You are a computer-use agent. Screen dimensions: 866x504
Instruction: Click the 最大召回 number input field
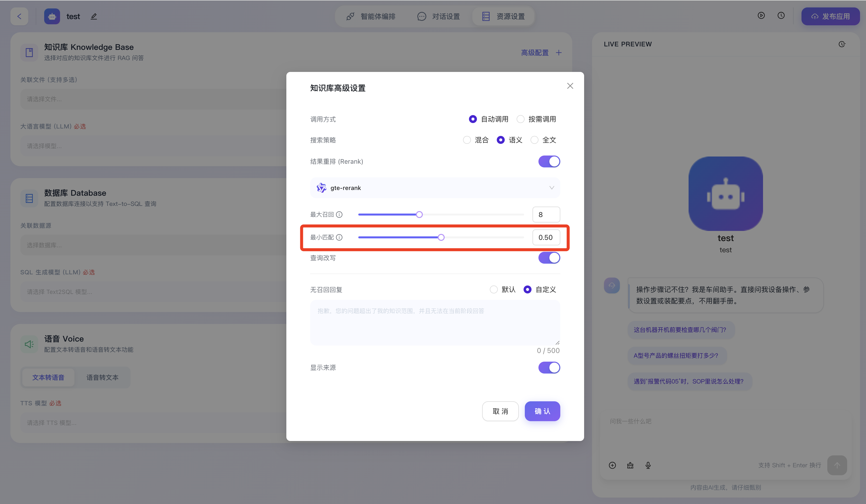(x=546, y=215)
